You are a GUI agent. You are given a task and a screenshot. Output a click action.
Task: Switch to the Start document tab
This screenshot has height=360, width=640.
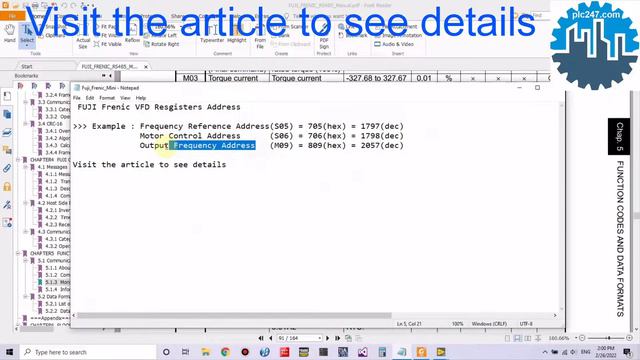click(x=27, y=66)
